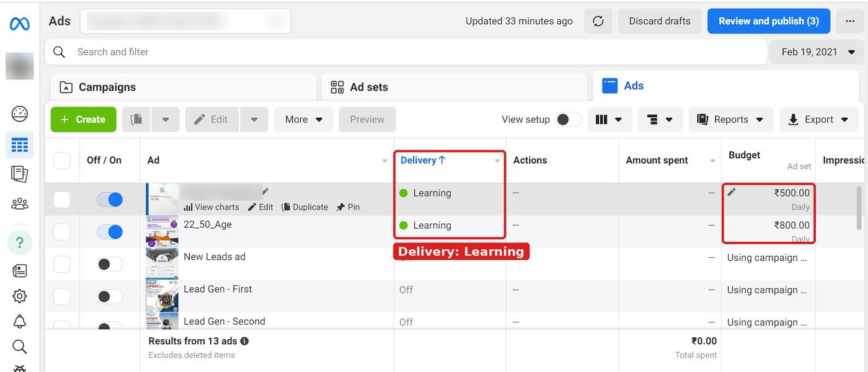
Task: Click the duplicate icon button in toolbar
Action: [x=136, y=120]
